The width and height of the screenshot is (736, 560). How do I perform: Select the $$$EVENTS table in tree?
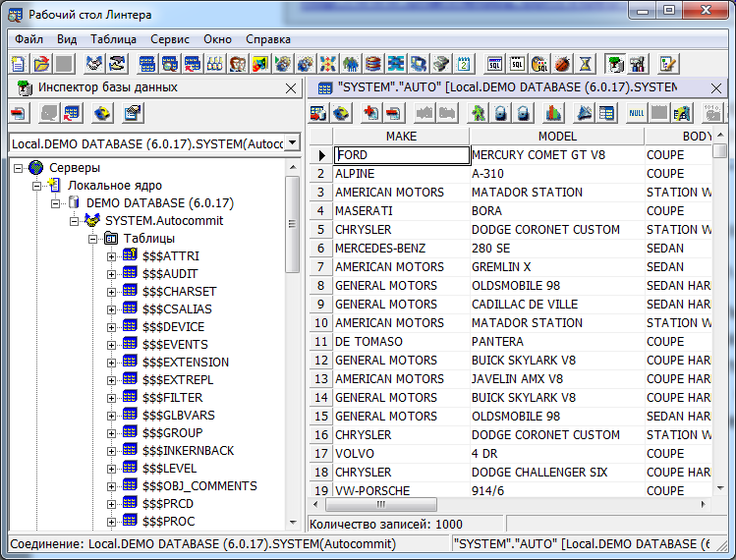(x=175, y=344)
